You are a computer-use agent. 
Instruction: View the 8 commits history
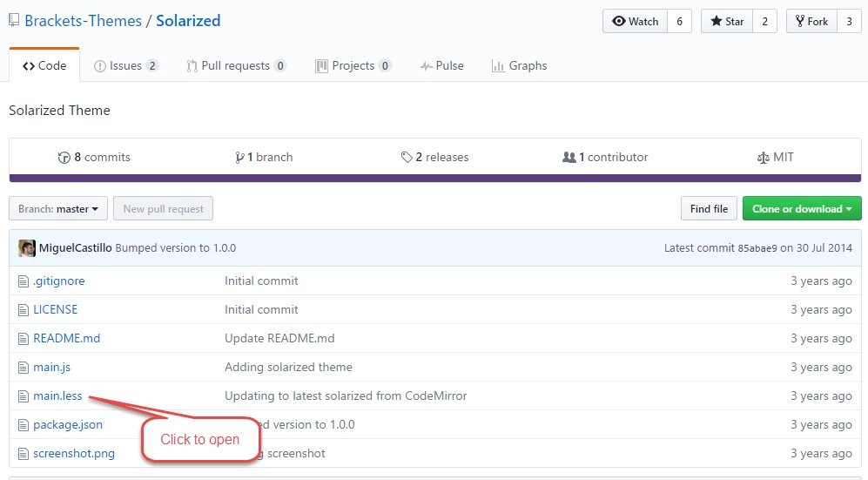(94, 157)
